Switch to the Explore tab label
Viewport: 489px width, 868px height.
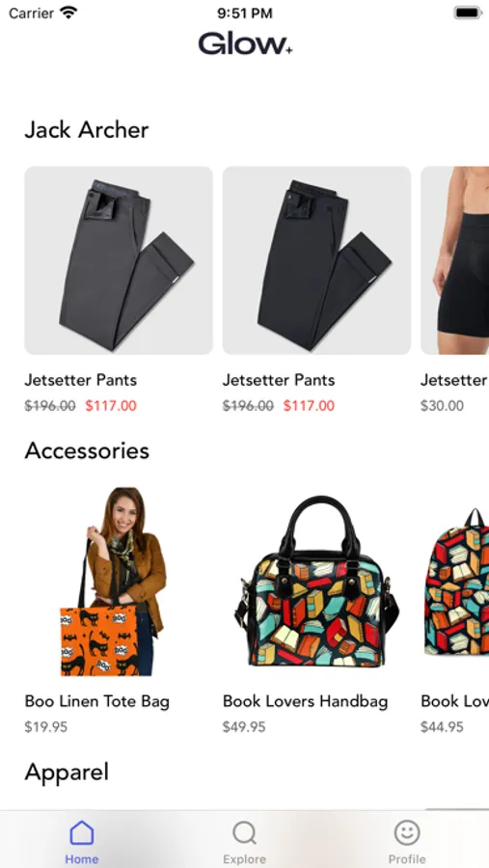[244, 859]
